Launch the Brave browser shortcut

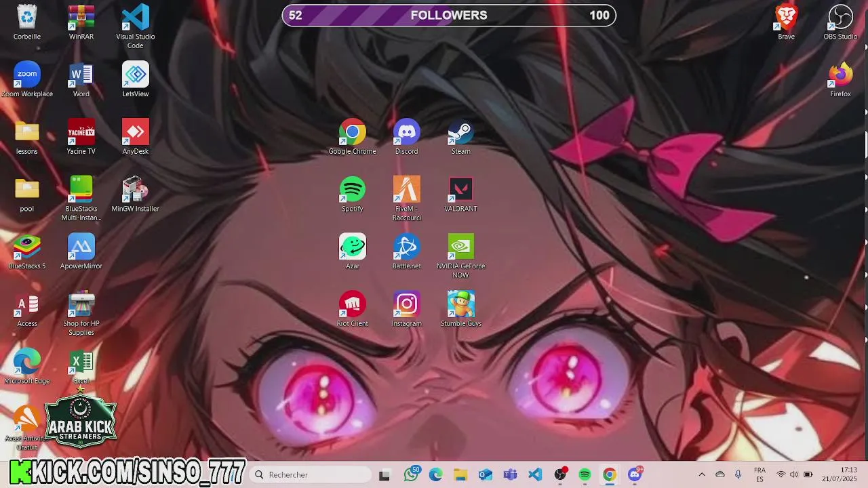(787, 22)
